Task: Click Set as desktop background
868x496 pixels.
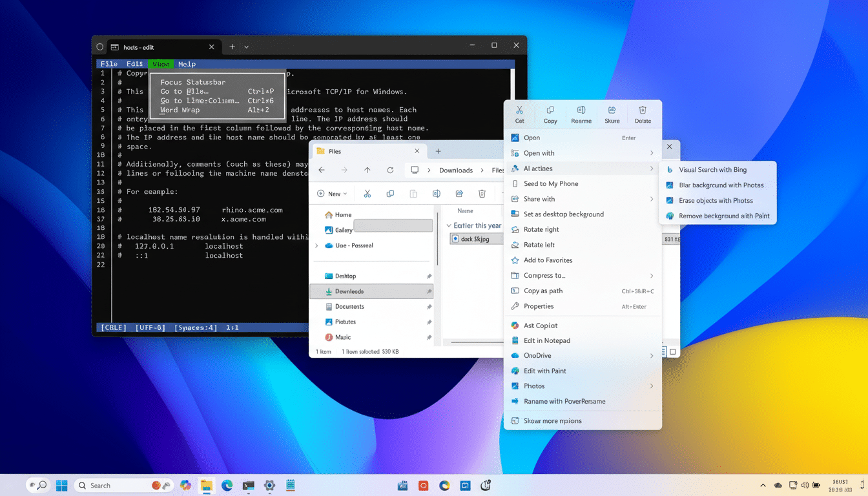Action: pyautogui.click(x=564, y=214)
